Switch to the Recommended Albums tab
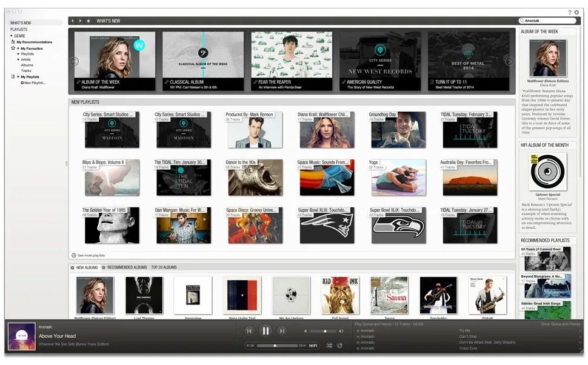The height and width of the screenshot is (365, 588). click(127, 267)
